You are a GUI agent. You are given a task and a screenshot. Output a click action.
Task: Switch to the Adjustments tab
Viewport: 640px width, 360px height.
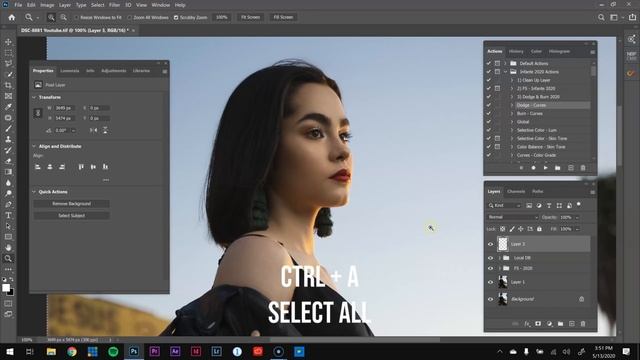(x=114, y=71)
